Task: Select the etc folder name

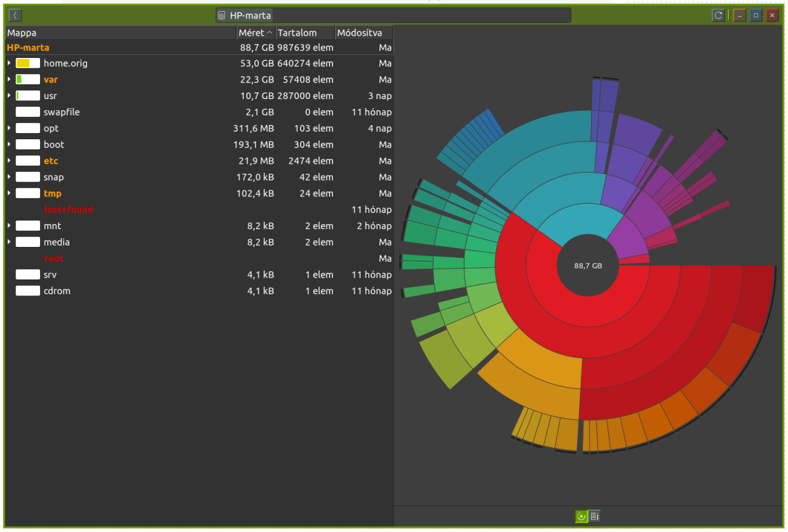Action: 50,161
